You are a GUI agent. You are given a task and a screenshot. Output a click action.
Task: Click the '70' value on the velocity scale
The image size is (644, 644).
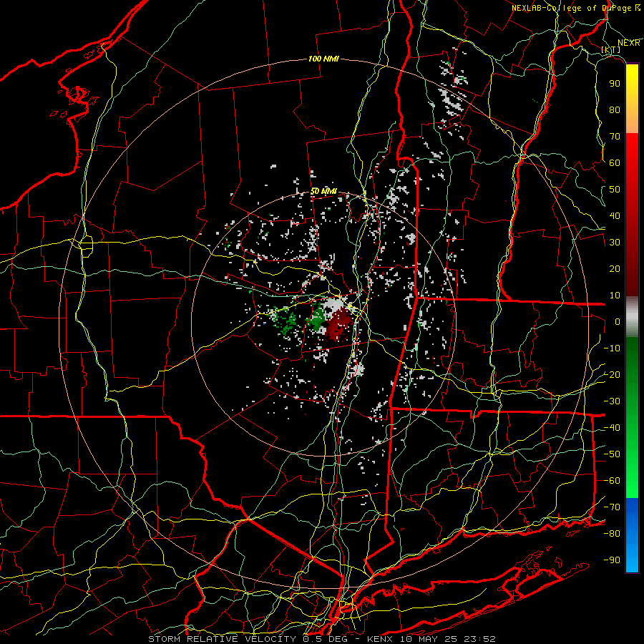[x=615, y=137]
